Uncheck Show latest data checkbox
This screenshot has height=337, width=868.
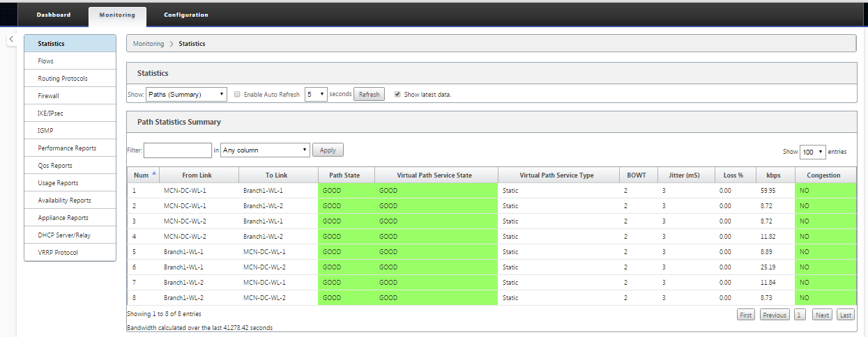point(397,94)
